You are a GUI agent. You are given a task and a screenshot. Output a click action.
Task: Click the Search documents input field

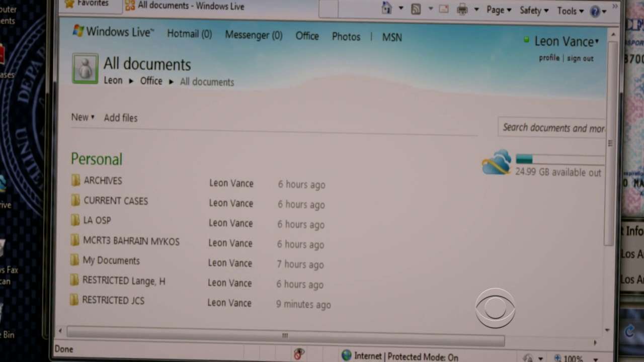pyautogui.click(x=551, y=128)
